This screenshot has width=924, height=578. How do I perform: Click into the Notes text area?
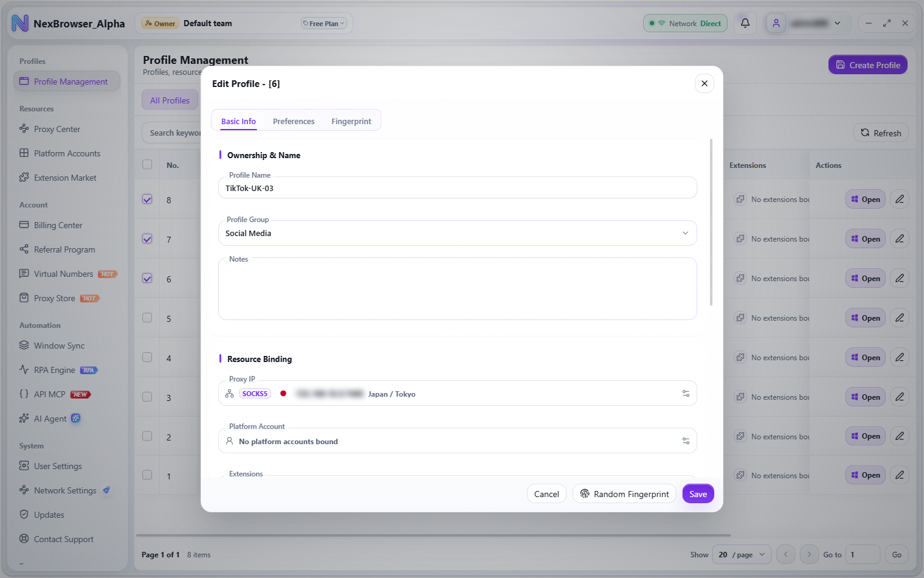coord(457,289)
